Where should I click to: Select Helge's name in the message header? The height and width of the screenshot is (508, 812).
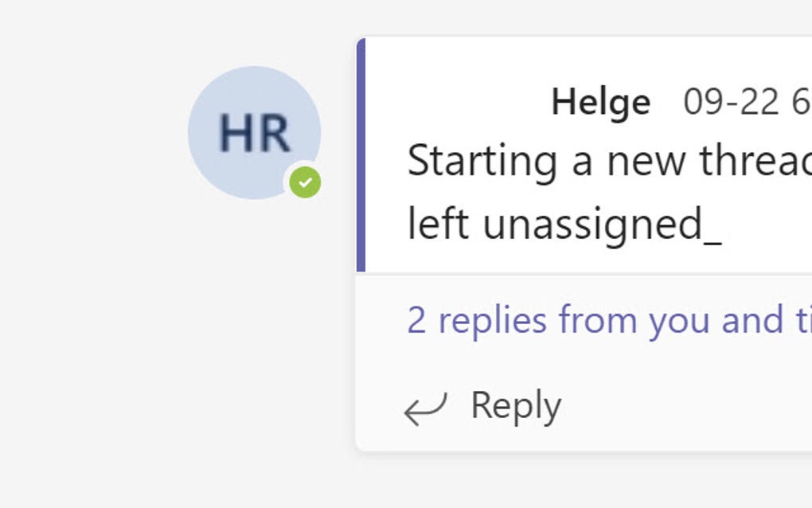point(601,101)
